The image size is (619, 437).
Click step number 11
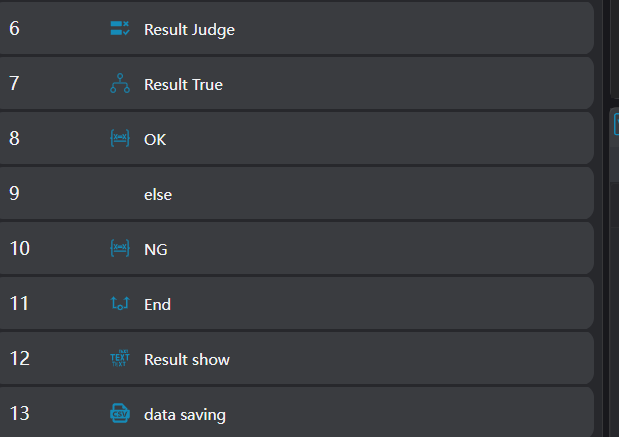click(x=19, y=304)
